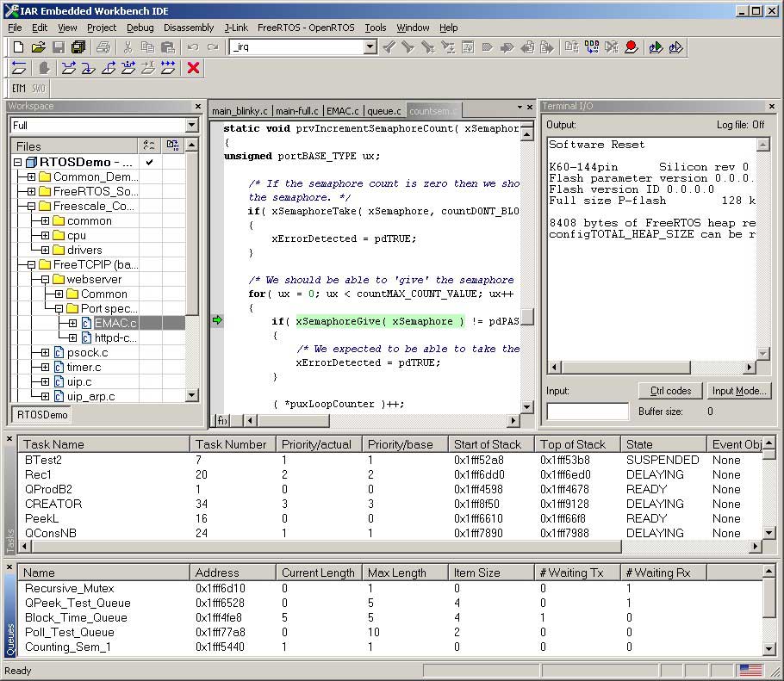Expand the psock.c file node

tap(45, 352)
